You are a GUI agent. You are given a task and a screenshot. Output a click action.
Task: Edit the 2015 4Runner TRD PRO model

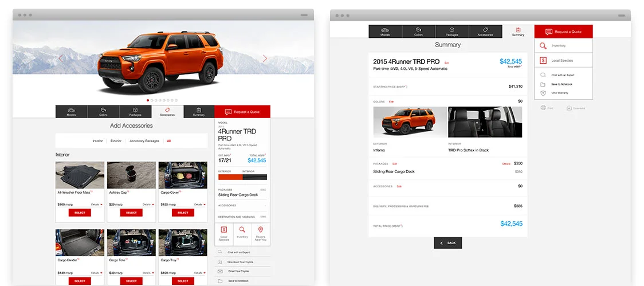(447, 63)
